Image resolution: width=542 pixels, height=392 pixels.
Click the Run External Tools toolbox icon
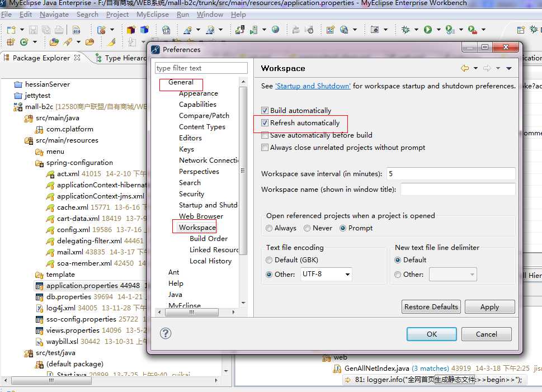[472, 30]
